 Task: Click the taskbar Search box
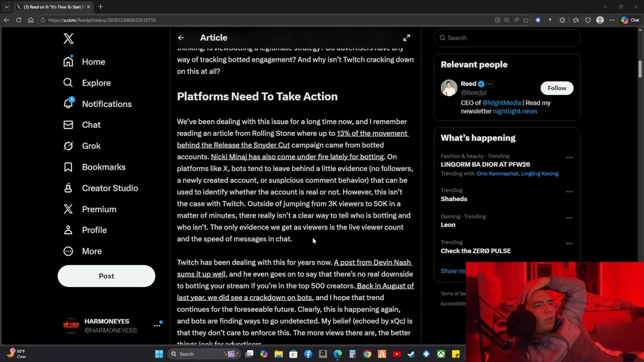coord(203,354)
